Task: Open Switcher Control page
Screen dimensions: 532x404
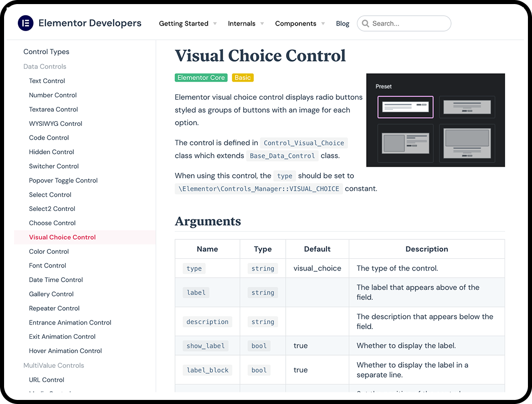Action: tap(53, 166)
